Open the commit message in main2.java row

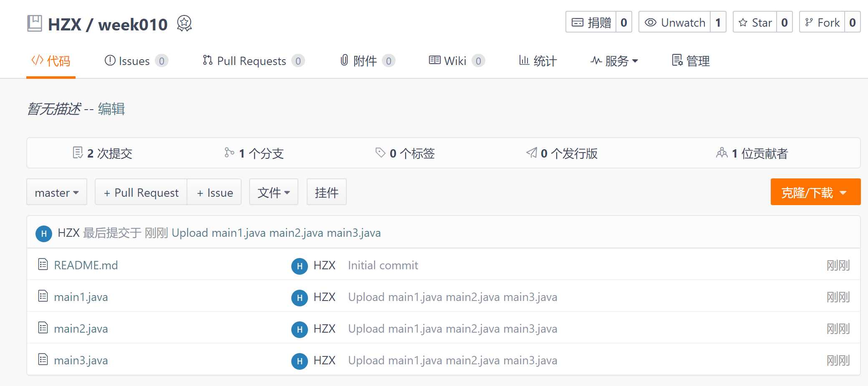point(453,328)
